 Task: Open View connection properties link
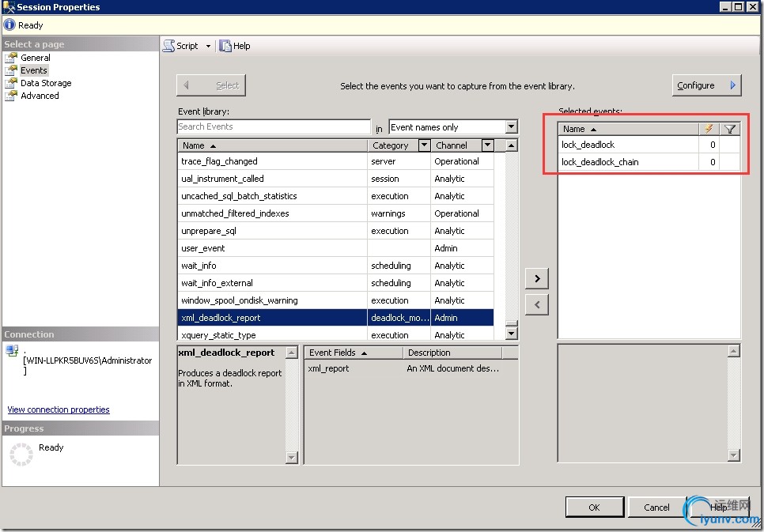point(59,409)
